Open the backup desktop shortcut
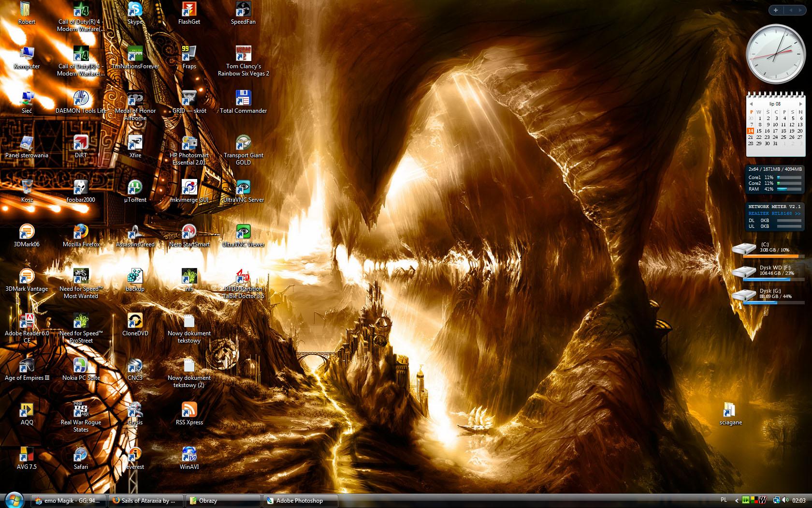Image resolution: width=812 pixels, height=508 pixels. pyautogui.click(x=135, y=281)
